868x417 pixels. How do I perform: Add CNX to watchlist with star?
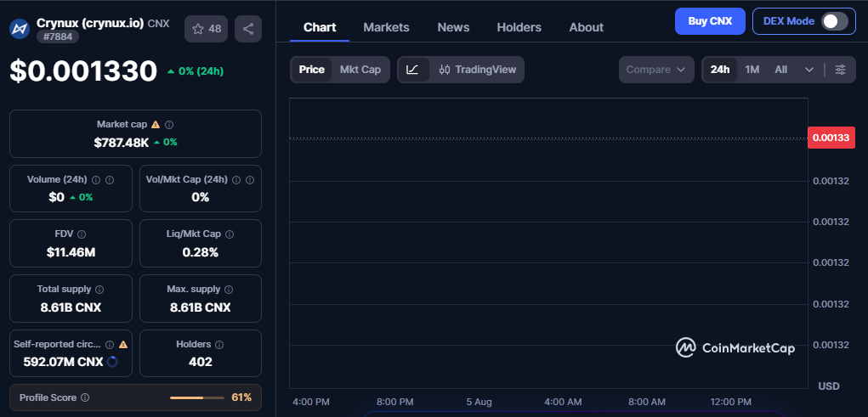tap(206, 29)
